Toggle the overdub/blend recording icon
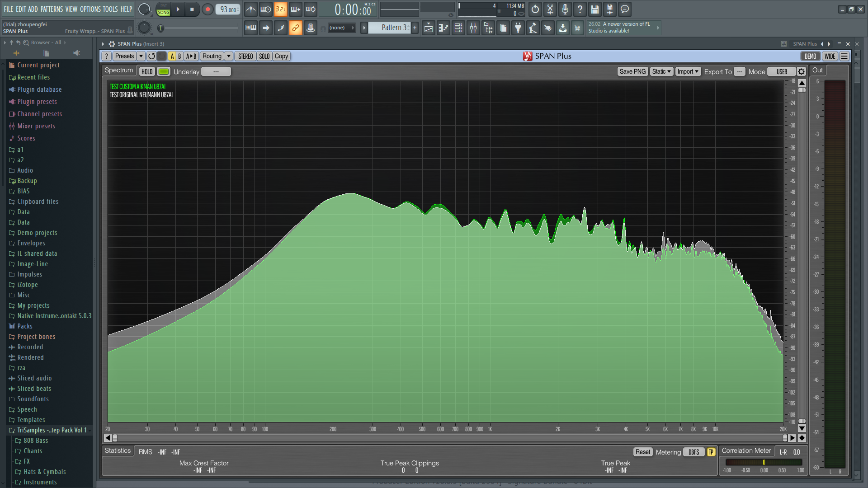This screenshot has height=488, width=868. pos(296,9)
